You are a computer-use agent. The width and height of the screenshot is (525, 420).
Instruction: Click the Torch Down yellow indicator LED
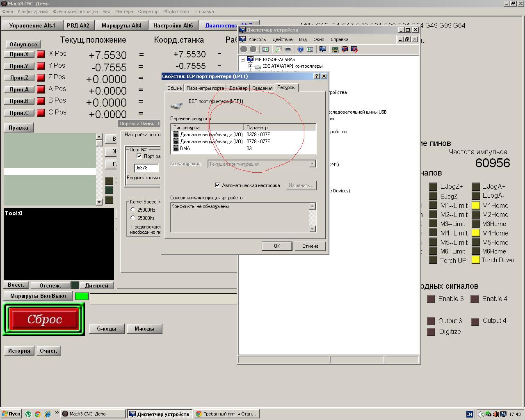coord(476,260)
